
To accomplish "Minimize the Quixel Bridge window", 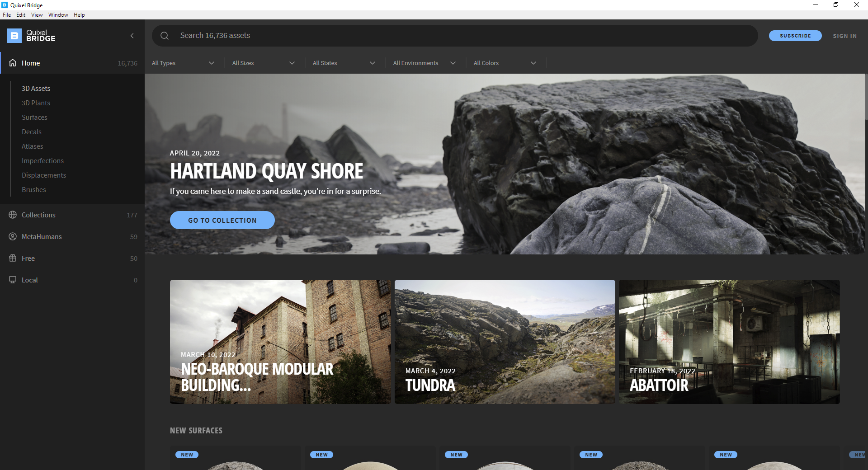I will 816,5.
